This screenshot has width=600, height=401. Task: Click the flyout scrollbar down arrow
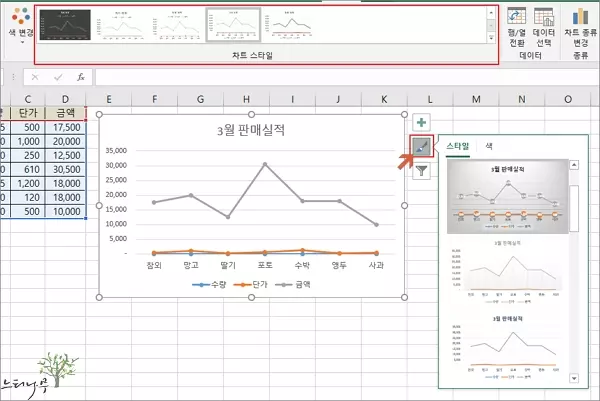point(574,378)
